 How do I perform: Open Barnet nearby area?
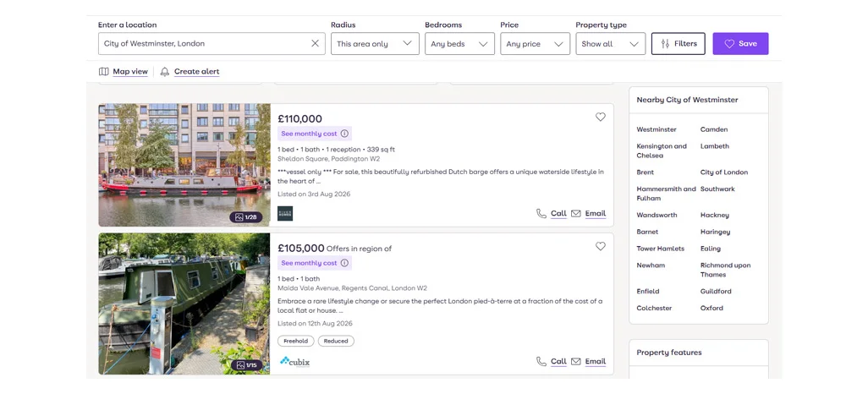[648, 232]
